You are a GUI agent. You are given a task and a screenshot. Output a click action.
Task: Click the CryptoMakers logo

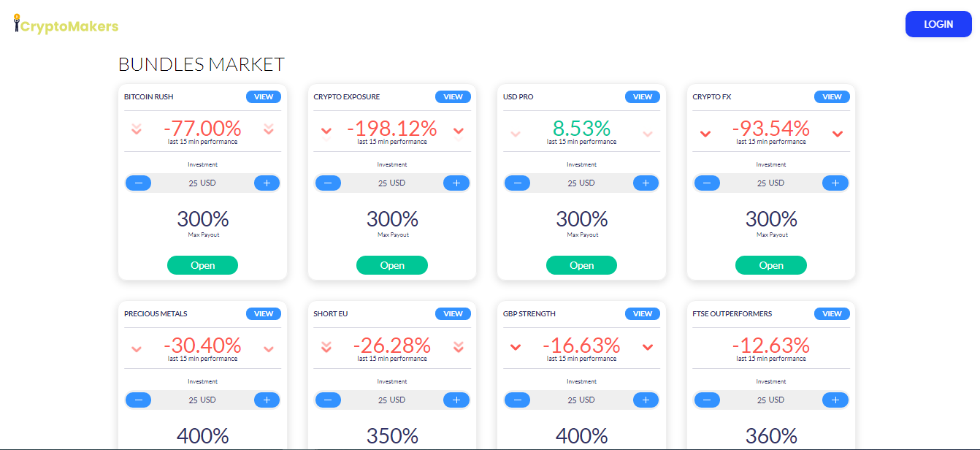click(x=66, y=25)
